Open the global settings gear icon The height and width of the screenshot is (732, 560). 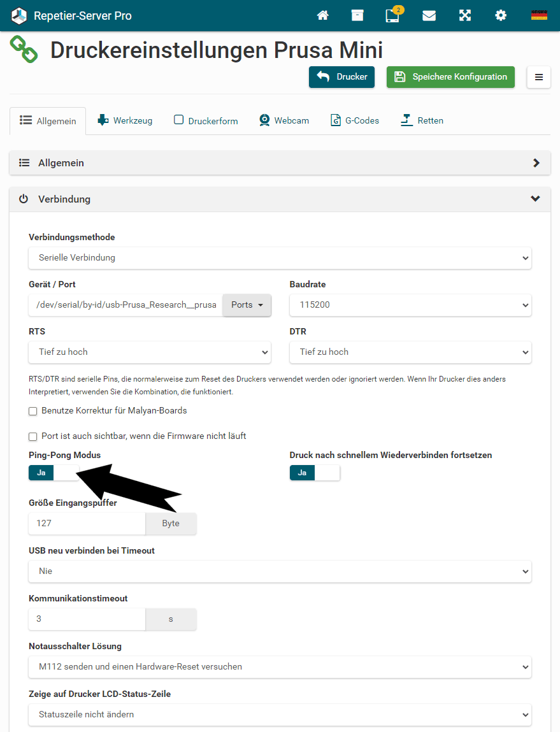point(501,15)
